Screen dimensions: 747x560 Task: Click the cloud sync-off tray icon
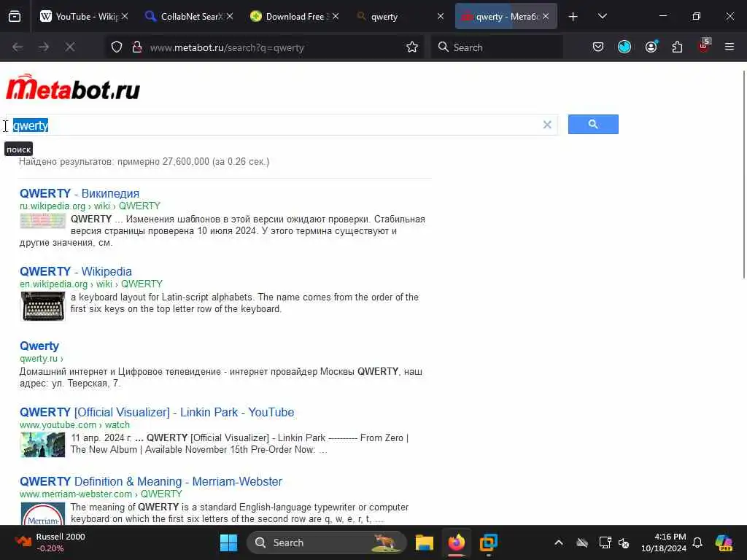[582, 542]
